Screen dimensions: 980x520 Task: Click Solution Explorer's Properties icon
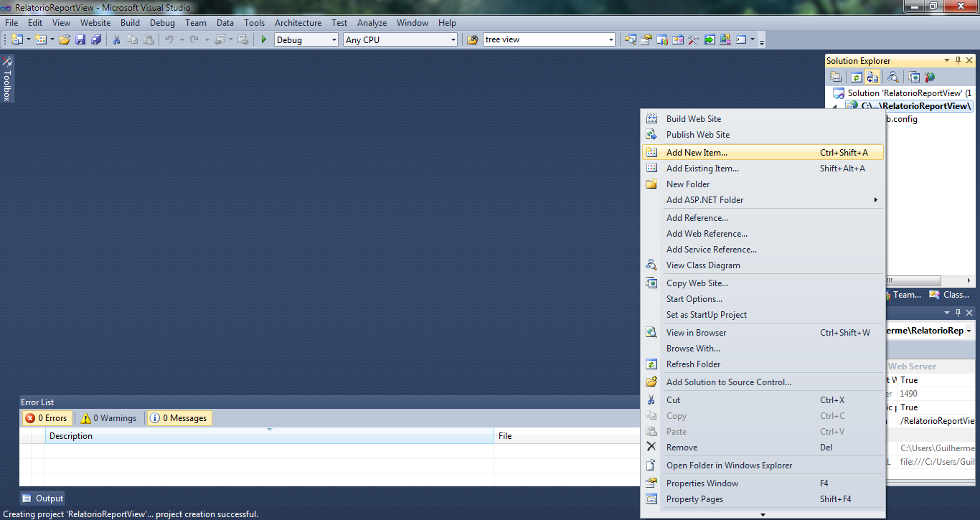point(836,77)
